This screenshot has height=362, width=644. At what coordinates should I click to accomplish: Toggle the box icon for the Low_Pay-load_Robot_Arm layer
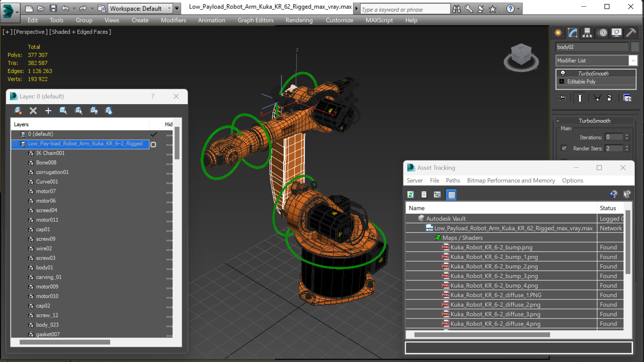pyautogui.click(x=153, y=144)
